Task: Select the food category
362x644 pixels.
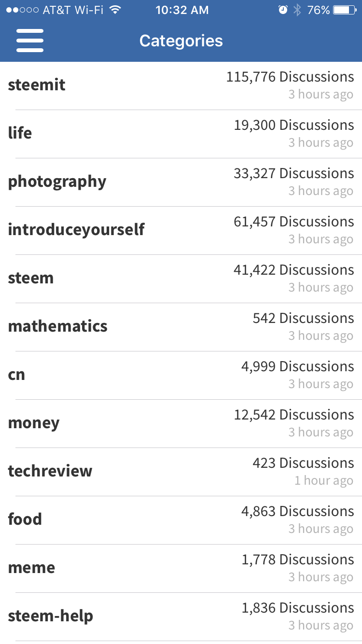Action: (181, 520)
